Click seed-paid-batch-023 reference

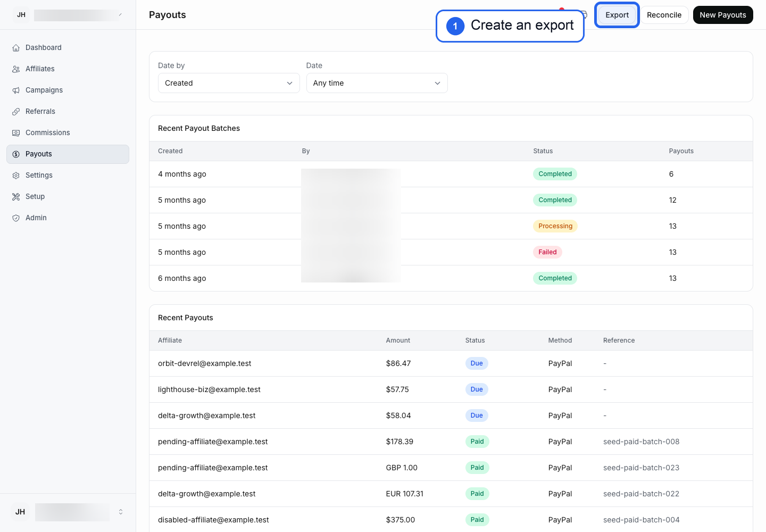click(642, 468)
